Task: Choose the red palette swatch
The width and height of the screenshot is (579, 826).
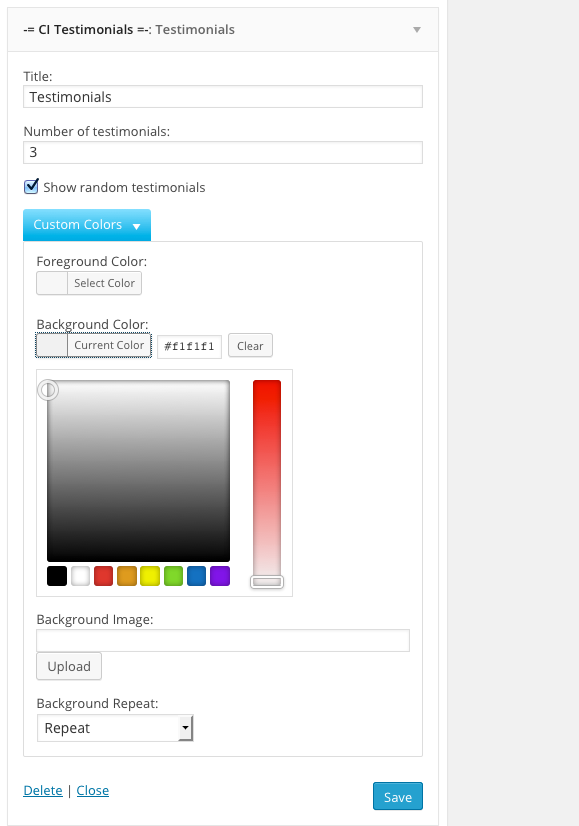Action: [x=103, y=576]
